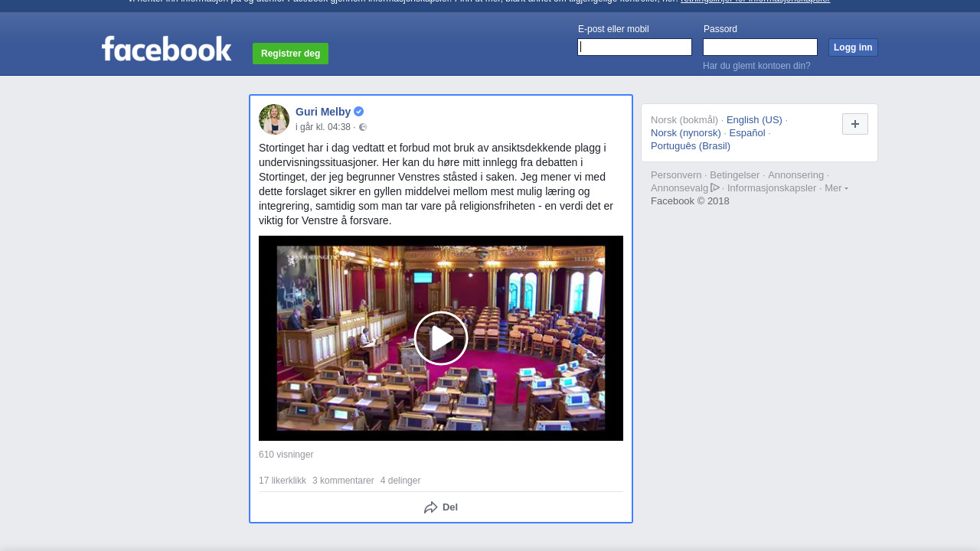Open Guri Melby's profile picture

[x=274, y=119]
